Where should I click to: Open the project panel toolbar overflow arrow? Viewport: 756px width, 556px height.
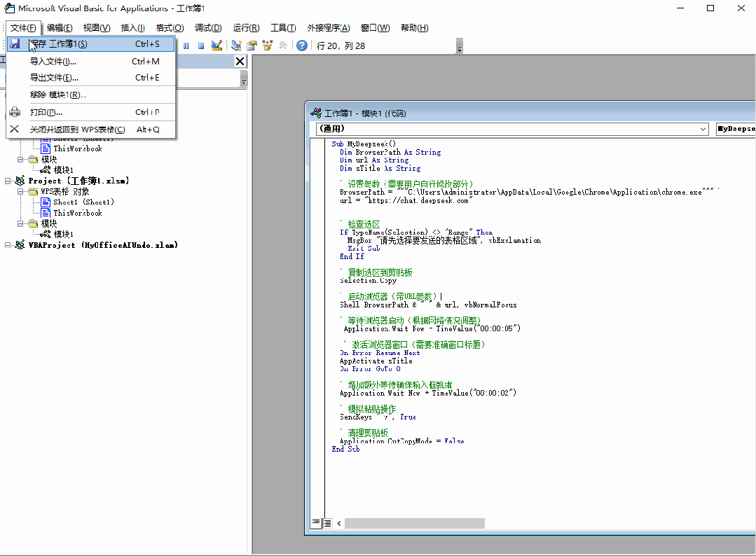coord(244,80)
